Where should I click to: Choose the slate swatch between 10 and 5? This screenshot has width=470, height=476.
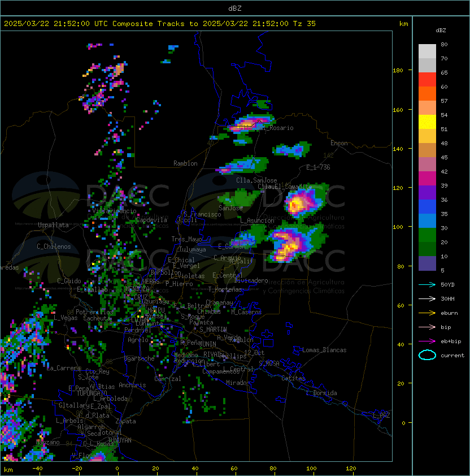coord(427,263)
